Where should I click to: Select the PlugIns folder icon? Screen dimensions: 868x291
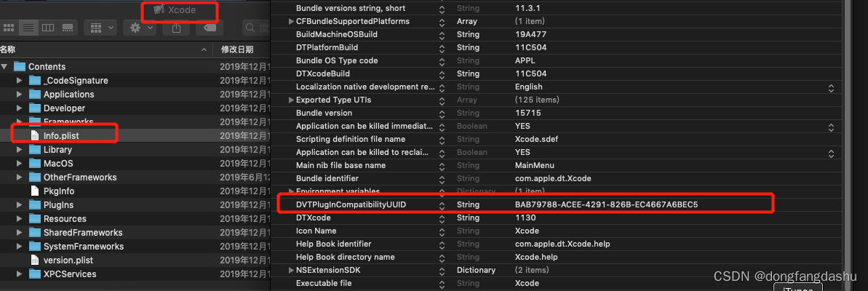(x=35, y=204)
